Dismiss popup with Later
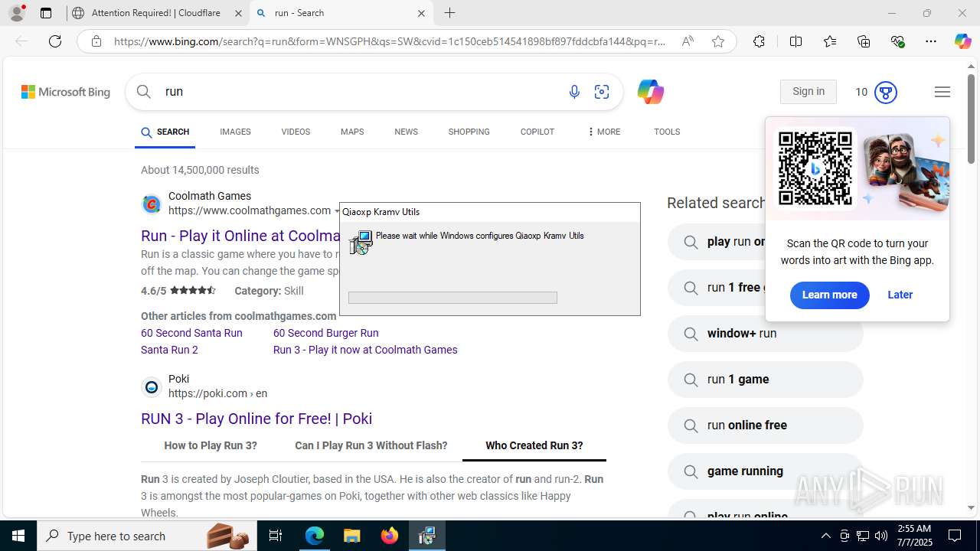 [x=900, y=295]
